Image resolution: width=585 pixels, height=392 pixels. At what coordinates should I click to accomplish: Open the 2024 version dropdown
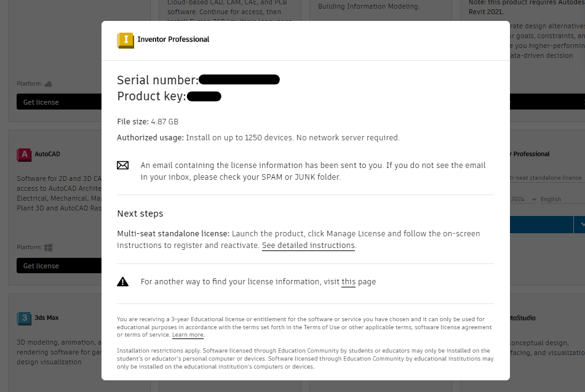click(x=522, y=199)
